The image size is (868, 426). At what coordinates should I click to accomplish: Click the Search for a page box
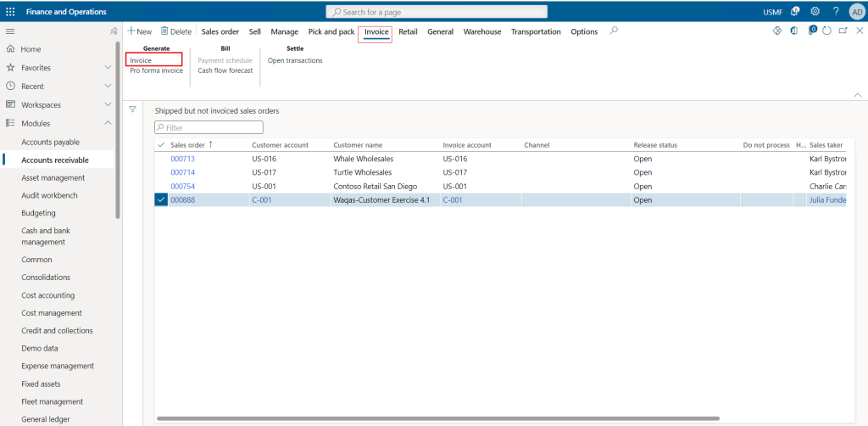[437, 12]
